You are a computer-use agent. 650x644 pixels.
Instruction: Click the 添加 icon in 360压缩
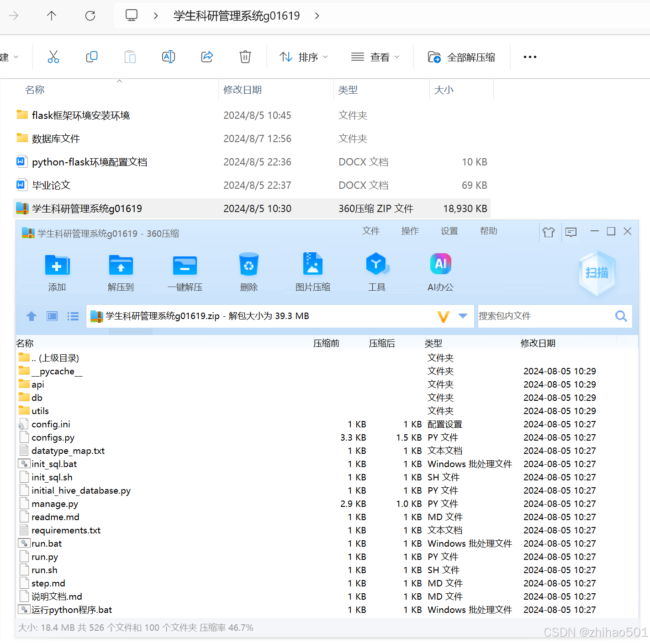[x=57, y=272]
